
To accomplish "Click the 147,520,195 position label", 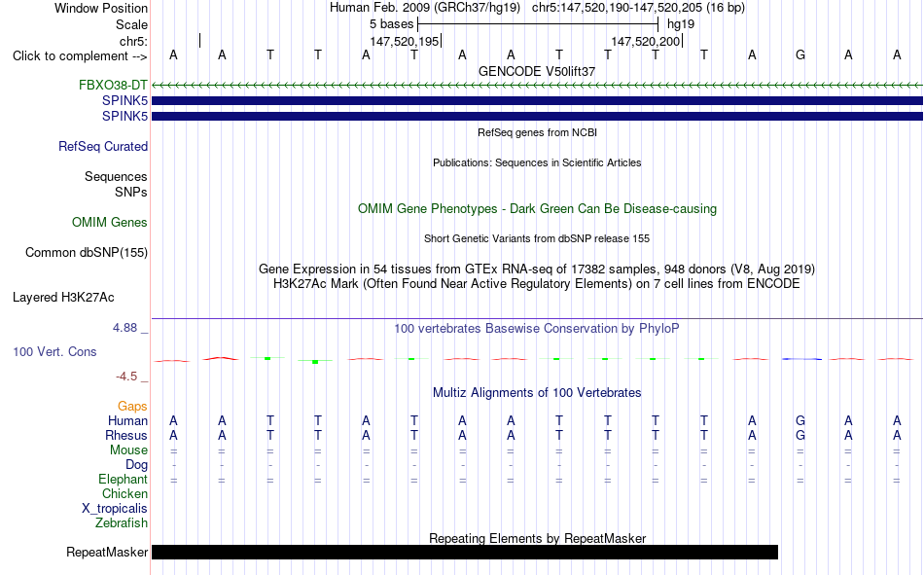I will pyautogui.click(x=405, y=41).
